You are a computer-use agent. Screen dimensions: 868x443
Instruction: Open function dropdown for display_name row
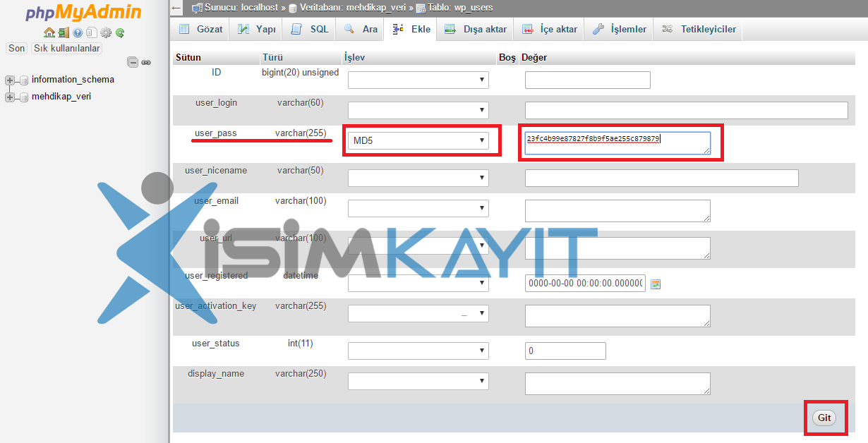[x=418, y=381]
